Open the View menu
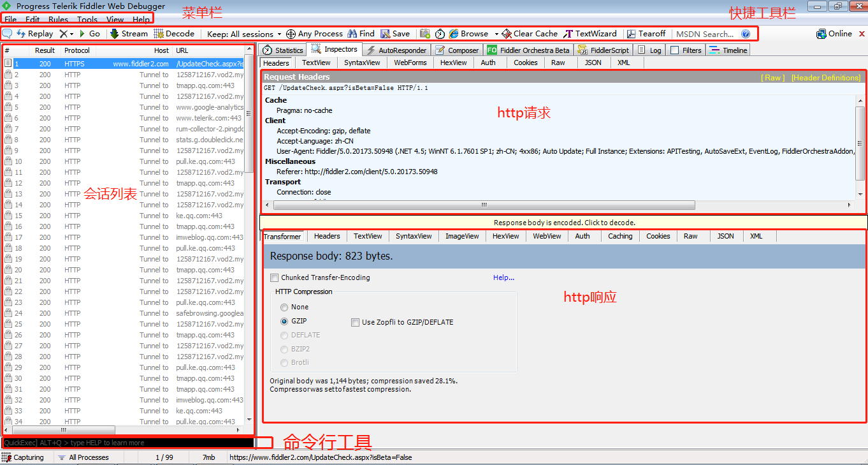The height and width of the screenshot is (465, 868). click(115, 20)
